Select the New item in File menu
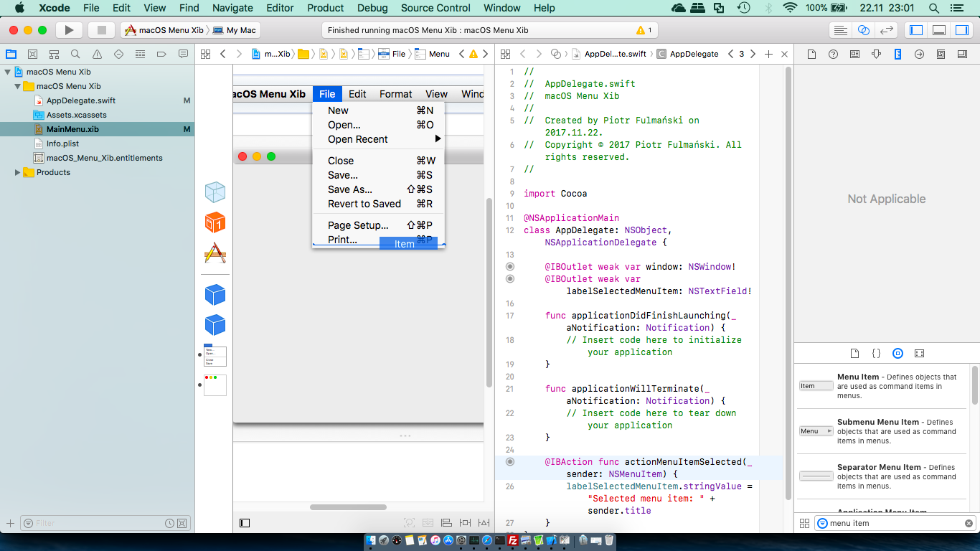This screenshot has height=551, width=980. (379, 110)
